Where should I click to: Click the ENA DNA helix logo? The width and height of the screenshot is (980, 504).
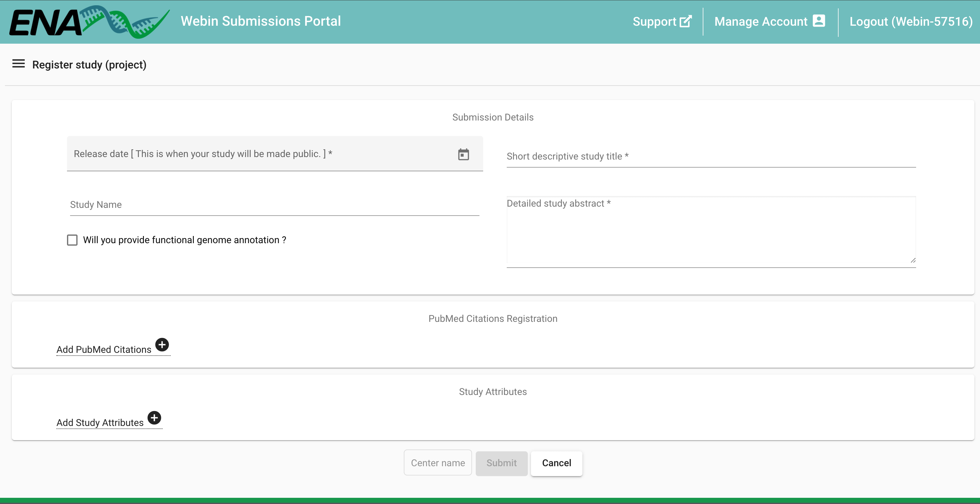point(126,22)
